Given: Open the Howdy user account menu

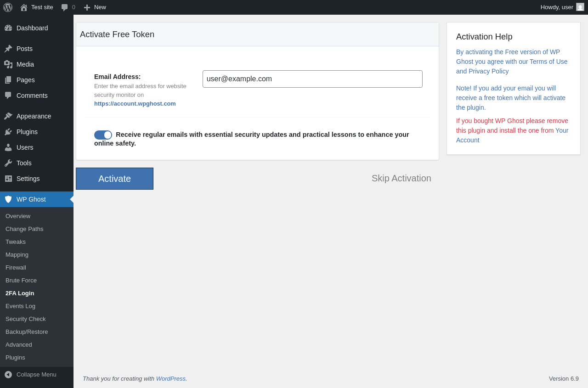Looking at the screenshot, I should [x=562, y=7].
